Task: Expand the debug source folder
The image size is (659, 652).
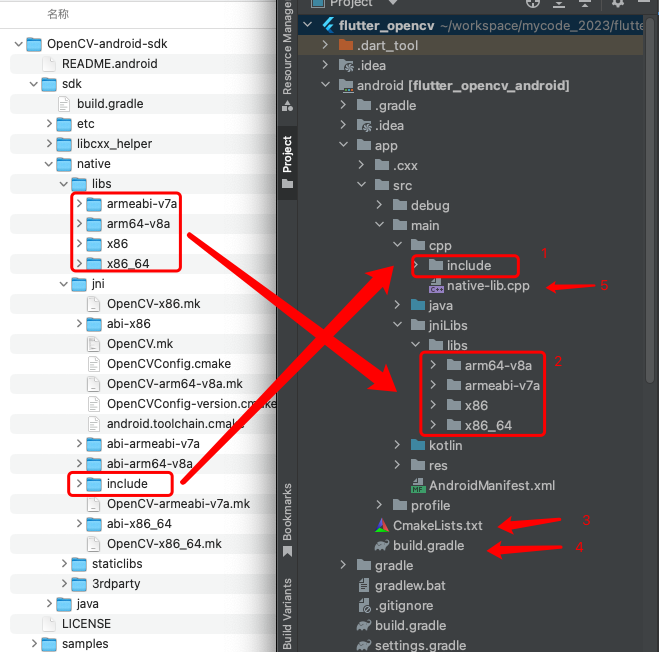Action: click(379, 204)
